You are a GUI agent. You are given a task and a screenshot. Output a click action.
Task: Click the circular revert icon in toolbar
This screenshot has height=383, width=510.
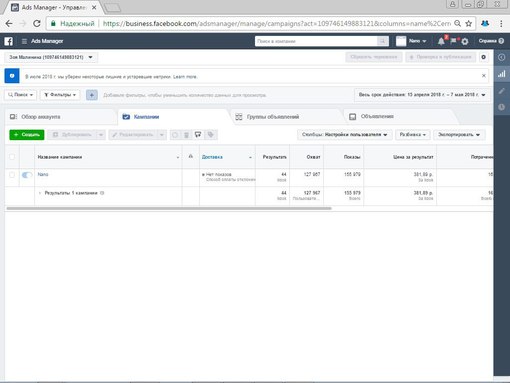[x=175, y=135]
